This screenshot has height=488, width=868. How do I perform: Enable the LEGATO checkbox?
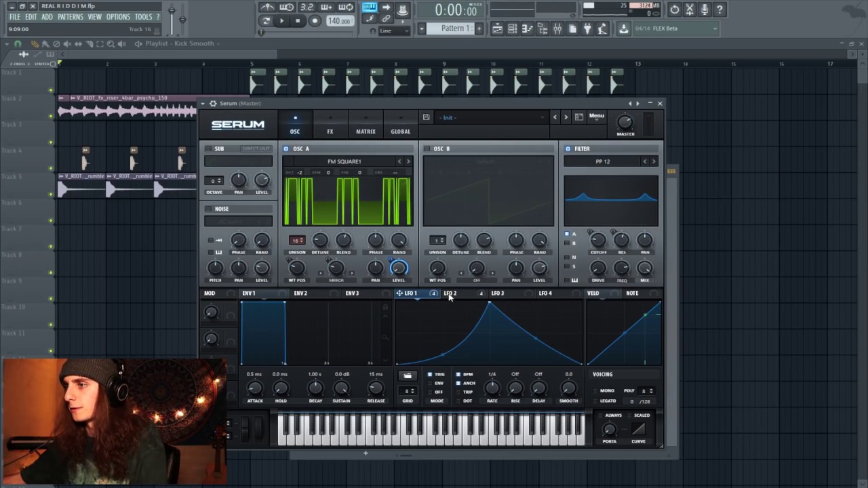[595, 401]
